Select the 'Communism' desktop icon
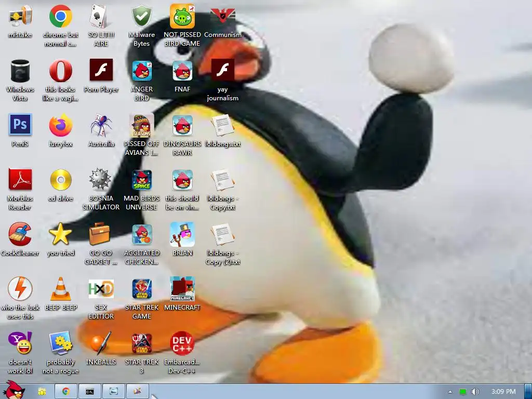Viewport: 532px width, 399px height. click(x=222, y=16)
